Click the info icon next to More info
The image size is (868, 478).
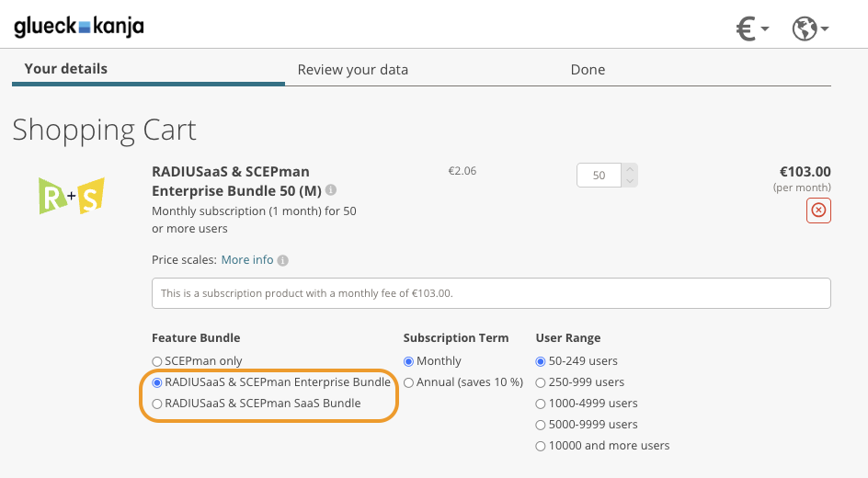click(283, 261)
